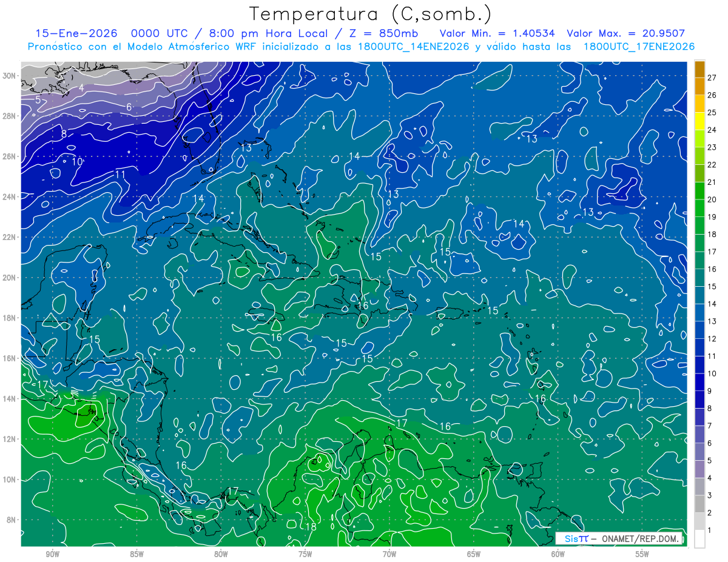Click the longitude axis label '90W'

(x=52, y=554)
